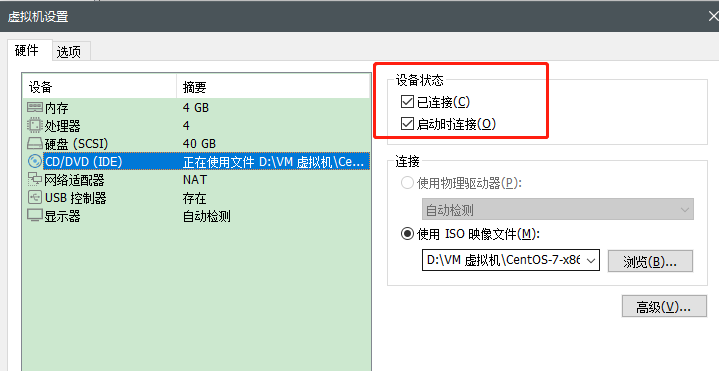719x371 pixels.
Task: Open the 自动检测 physical drive dropdown
Action: (558, 210)
